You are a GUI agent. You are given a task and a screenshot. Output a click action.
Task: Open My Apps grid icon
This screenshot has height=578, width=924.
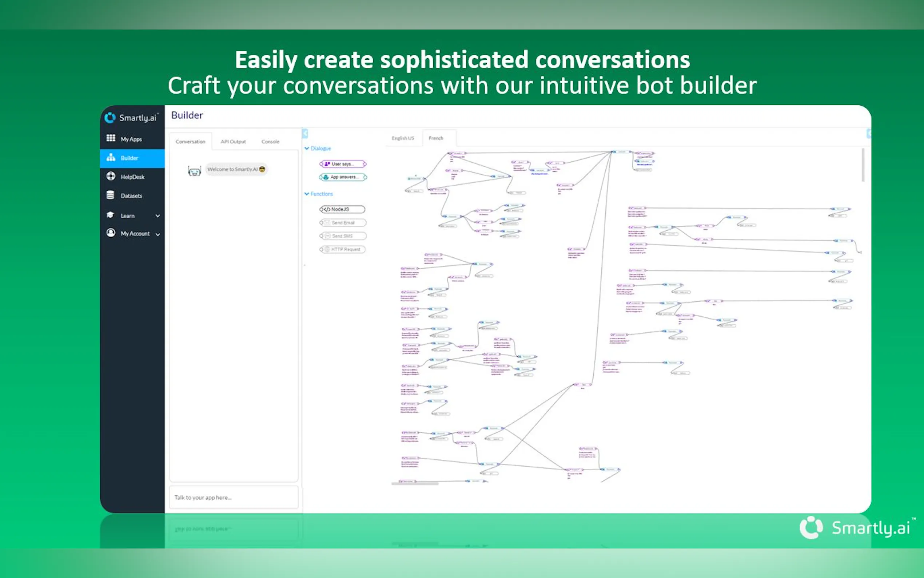(111, 138)
